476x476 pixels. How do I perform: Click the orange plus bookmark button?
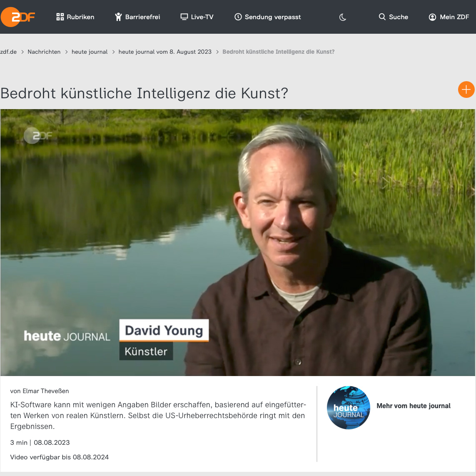click(x=466, y=90)
